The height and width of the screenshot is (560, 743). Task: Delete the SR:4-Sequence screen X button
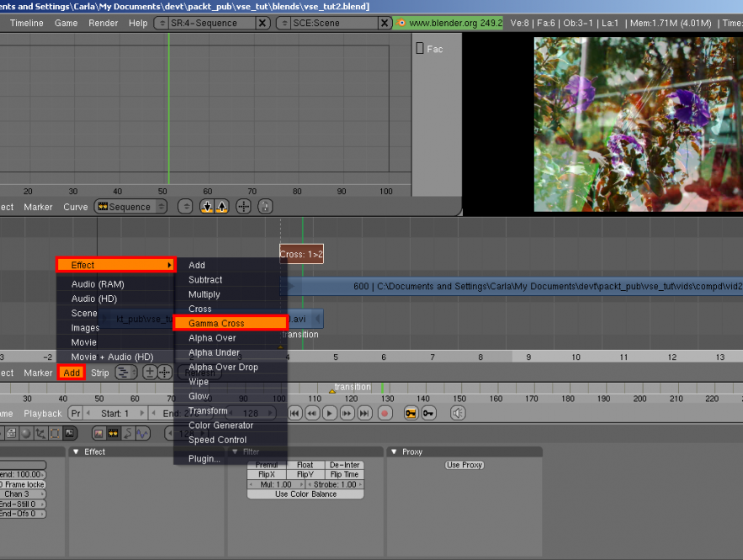coord(262,23)
